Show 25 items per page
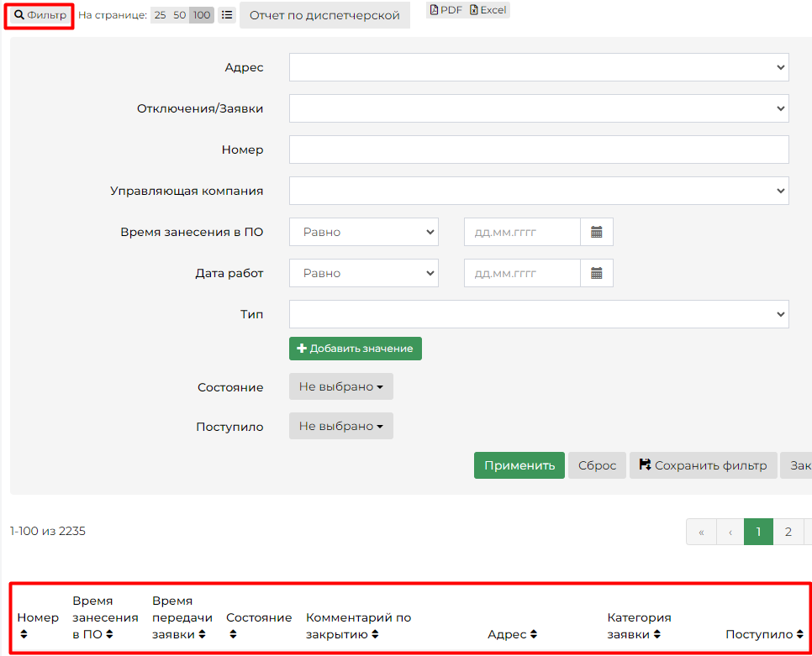This screenshot has width=812, height=656. (x=160, y=15)
